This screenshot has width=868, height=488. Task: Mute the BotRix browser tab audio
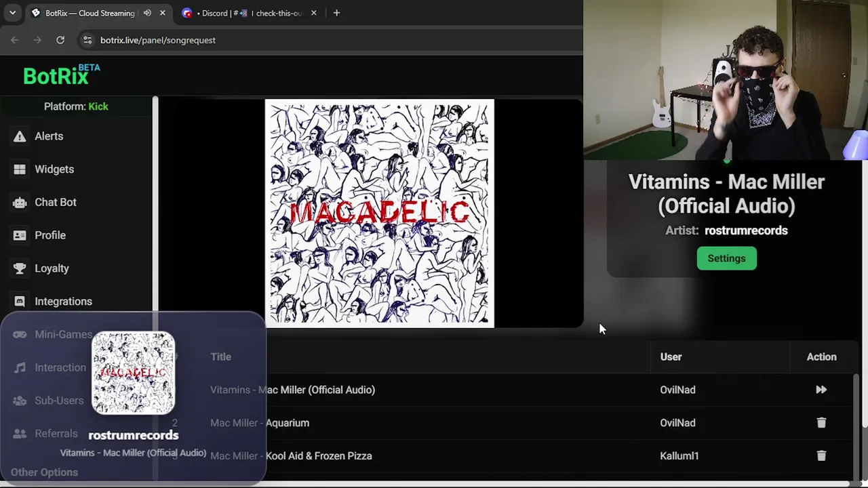click(147, 13)
